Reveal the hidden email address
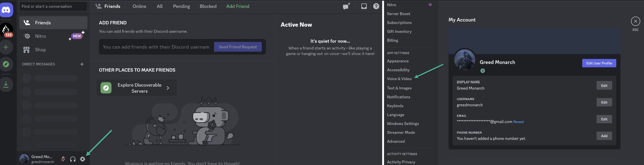The width and height of the screenshot is (644, 165). coord(518,122)
